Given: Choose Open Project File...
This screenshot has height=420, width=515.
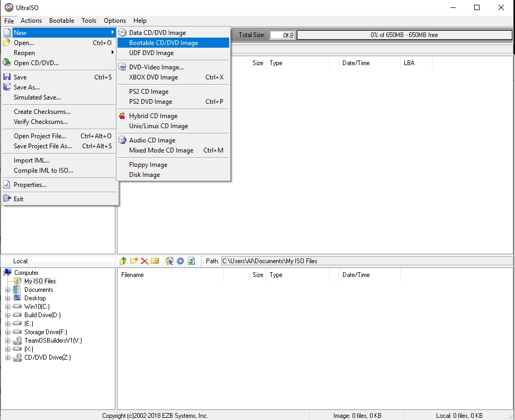Looking at the screenshot, I should pyautogui.click(x=59, y=136).
